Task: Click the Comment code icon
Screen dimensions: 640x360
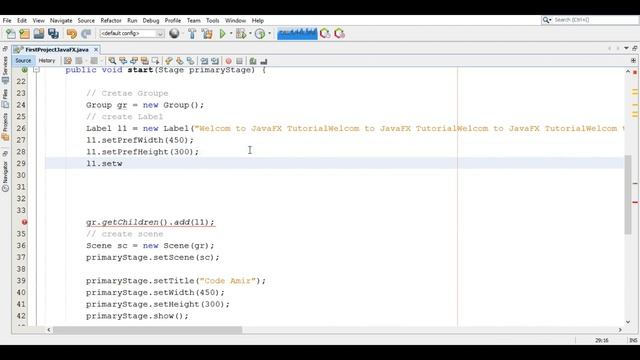Action: (253, 61)
